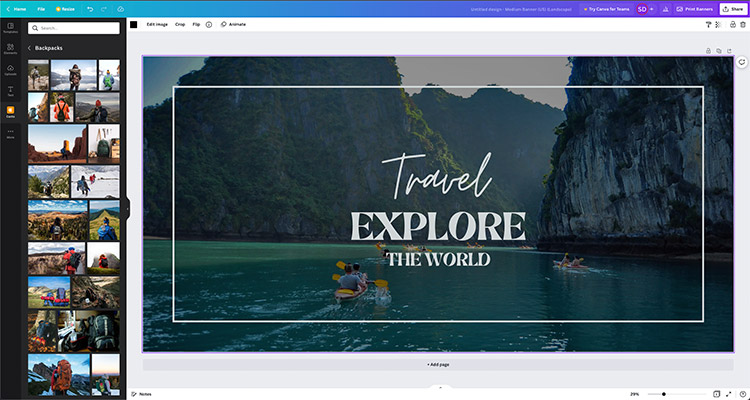
Task: Toggle the Notes panel
Action: click(x=141, y=394)
